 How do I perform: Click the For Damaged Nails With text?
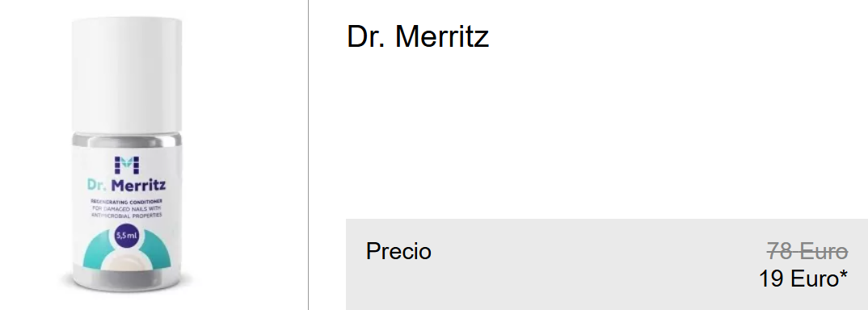click(127, 208)
